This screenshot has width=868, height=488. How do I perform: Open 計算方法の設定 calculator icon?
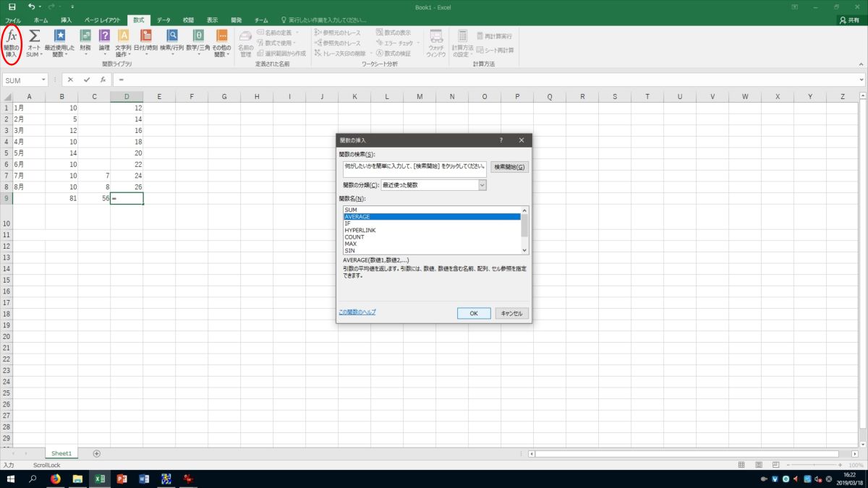[x=462, y=43]
